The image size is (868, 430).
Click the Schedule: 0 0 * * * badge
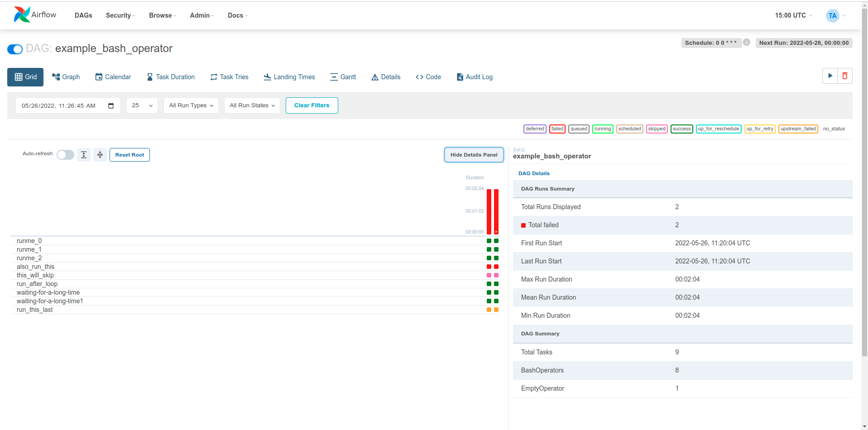coord(711,43)
